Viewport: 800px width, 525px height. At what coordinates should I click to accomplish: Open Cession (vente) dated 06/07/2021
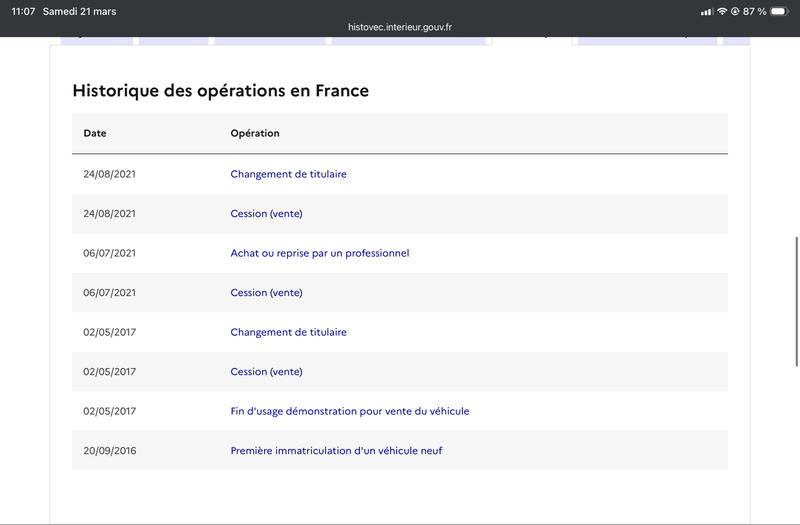266,293
